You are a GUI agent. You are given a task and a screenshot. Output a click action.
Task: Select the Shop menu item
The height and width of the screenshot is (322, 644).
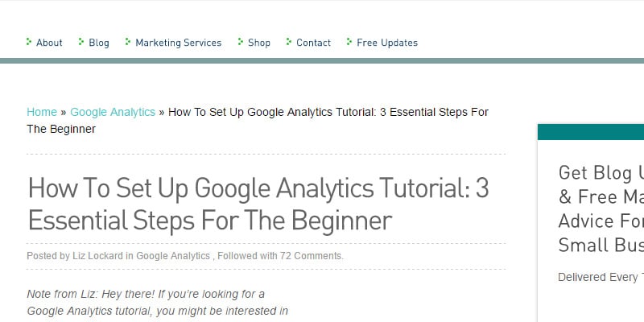tap(259, 43)
